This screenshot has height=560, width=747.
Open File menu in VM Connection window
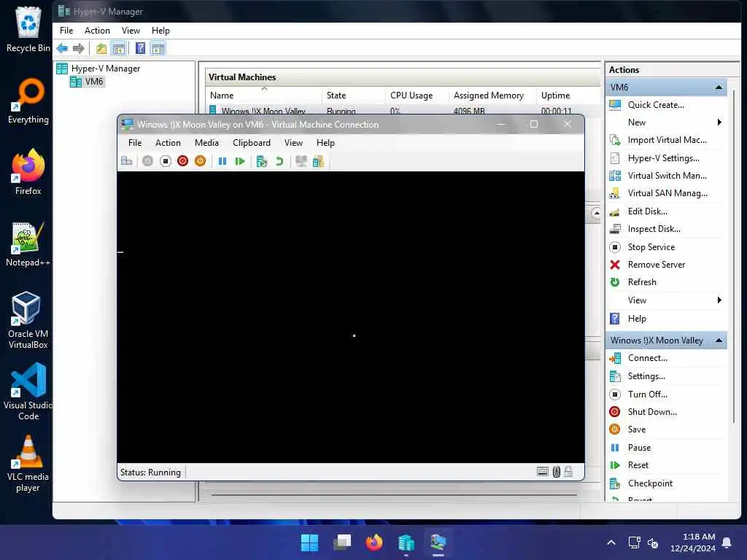tap(135, 143)
